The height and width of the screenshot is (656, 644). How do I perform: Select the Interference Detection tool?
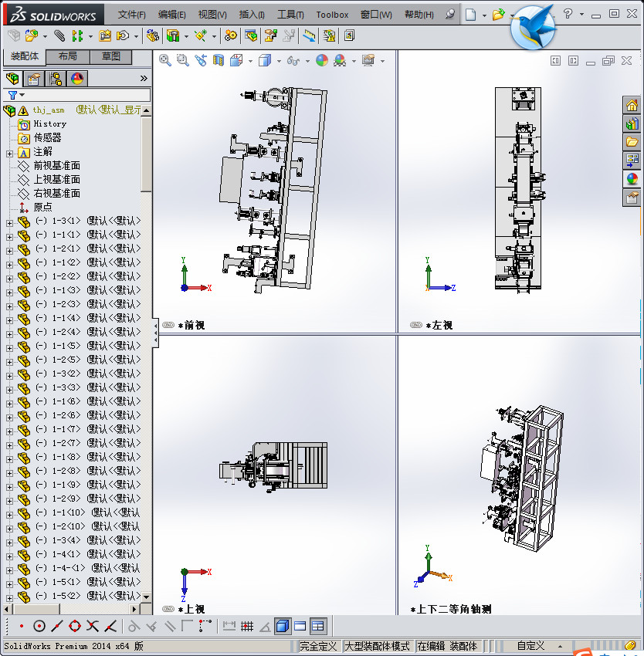pyautogui.click(x=309, y=36)
